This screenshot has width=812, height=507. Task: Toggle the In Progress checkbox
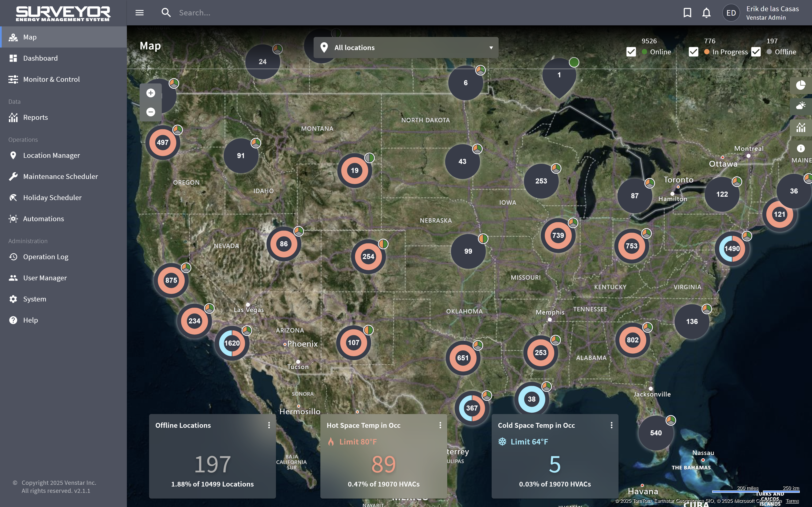pyautogui.click(x=693, y=52)
